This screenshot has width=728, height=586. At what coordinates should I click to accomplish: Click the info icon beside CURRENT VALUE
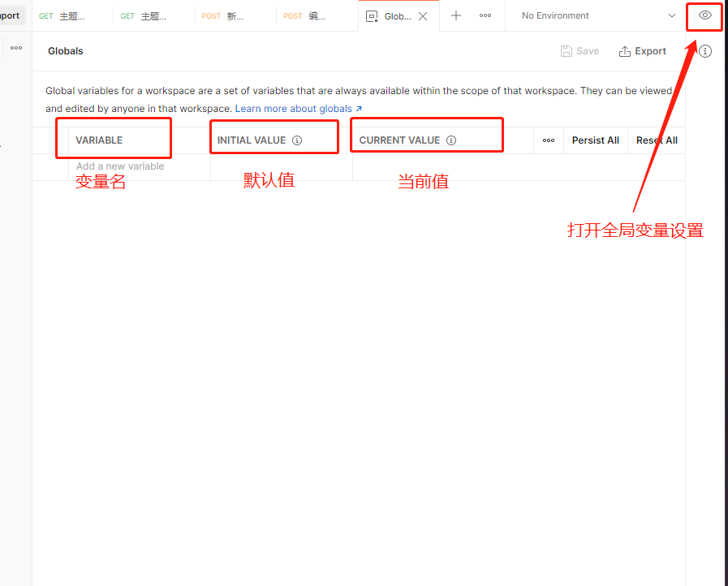(451, 140)
